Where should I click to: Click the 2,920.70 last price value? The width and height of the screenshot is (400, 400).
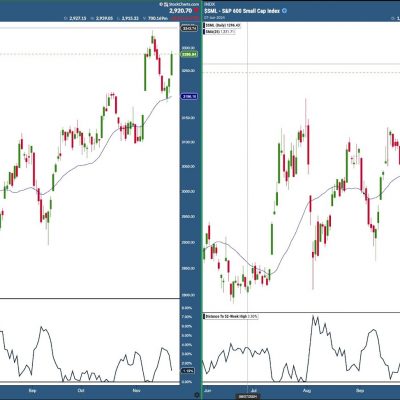180,11
